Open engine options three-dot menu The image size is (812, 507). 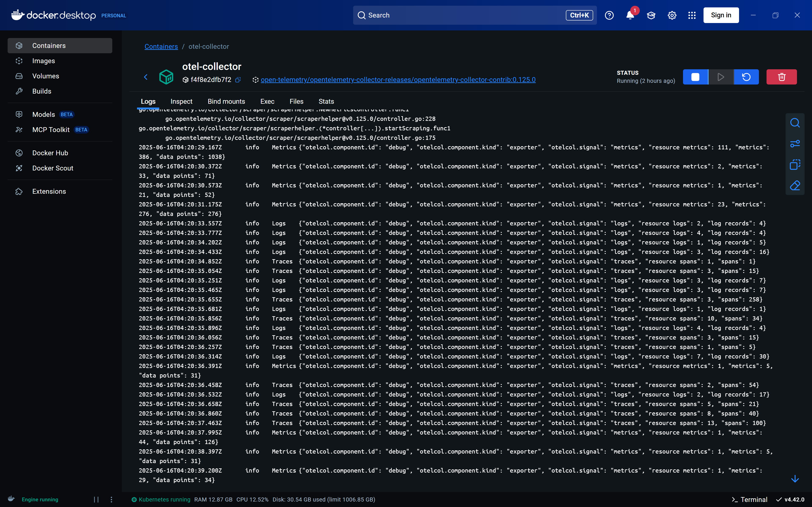point(111,500)
